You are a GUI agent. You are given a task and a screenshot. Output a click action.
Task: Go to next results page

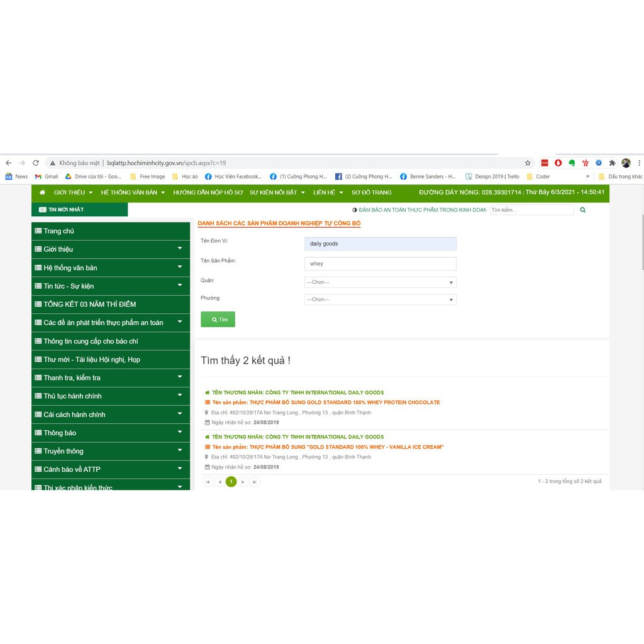pyautogui.click(x=243, y=482)
